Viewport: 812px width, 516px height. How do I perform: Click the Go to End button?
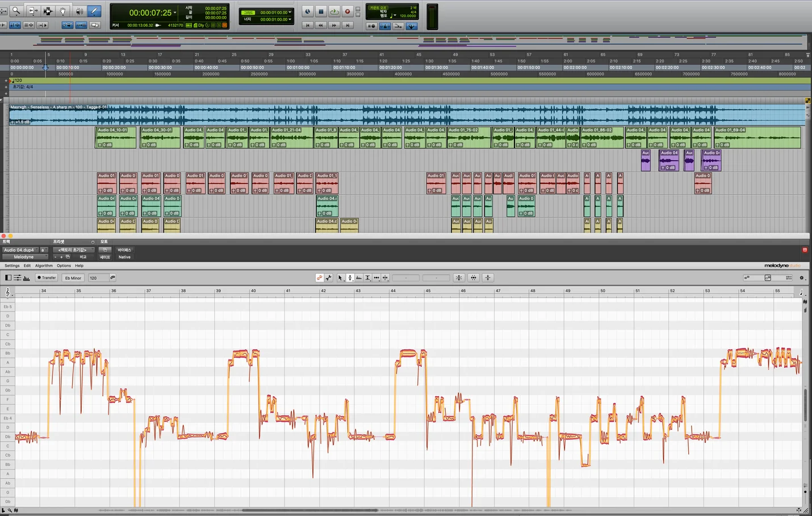(348, 25)
